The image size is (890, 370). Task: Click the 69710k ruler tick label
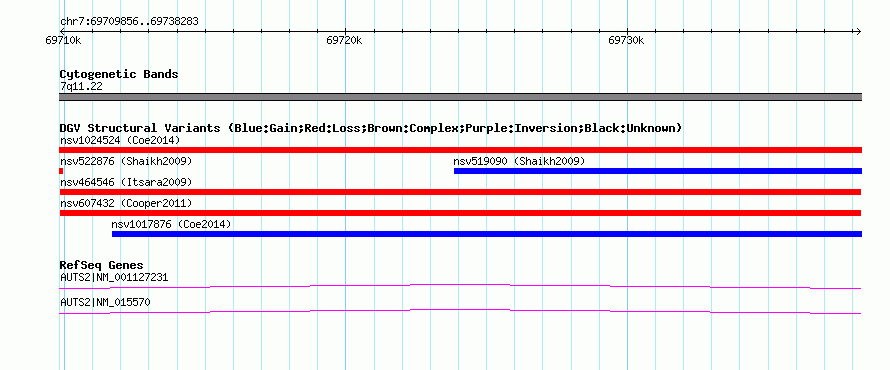[63, 40]
